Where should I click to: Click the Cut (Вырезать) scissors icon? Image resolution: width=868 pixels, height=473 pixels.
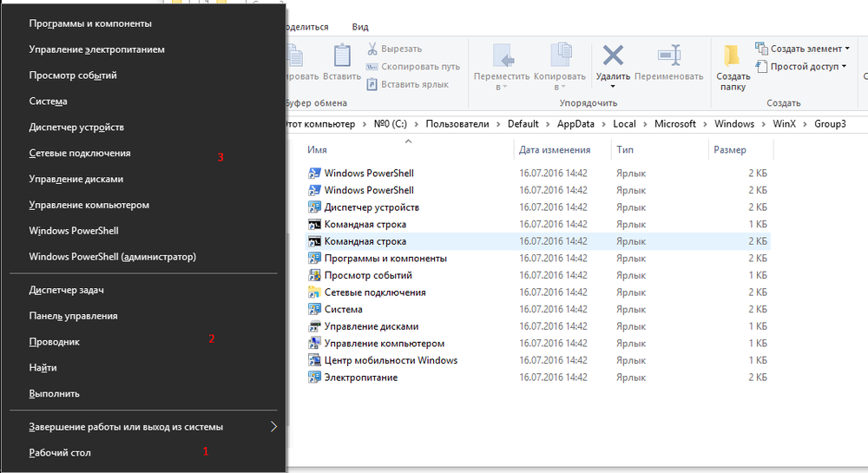[372, 49]
